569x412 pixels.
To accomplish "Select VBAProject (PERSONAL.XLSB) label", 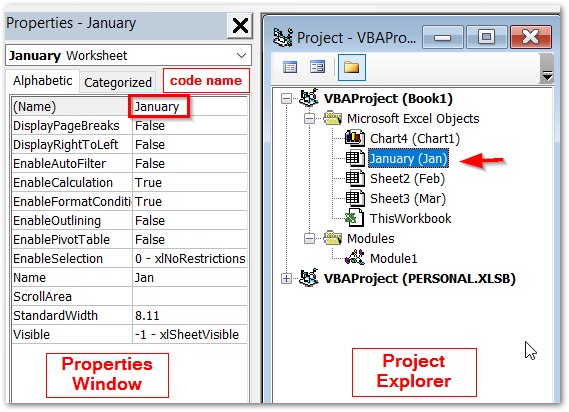I will click(x=419, y=278).
